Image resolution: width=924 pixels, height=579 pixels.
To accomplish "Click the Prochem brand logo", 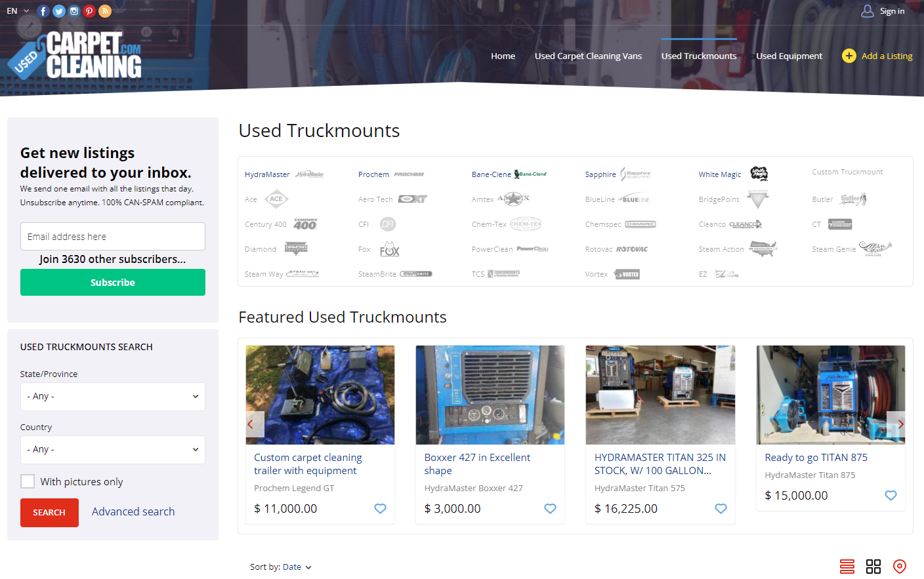I will click(x=409, y=174).
